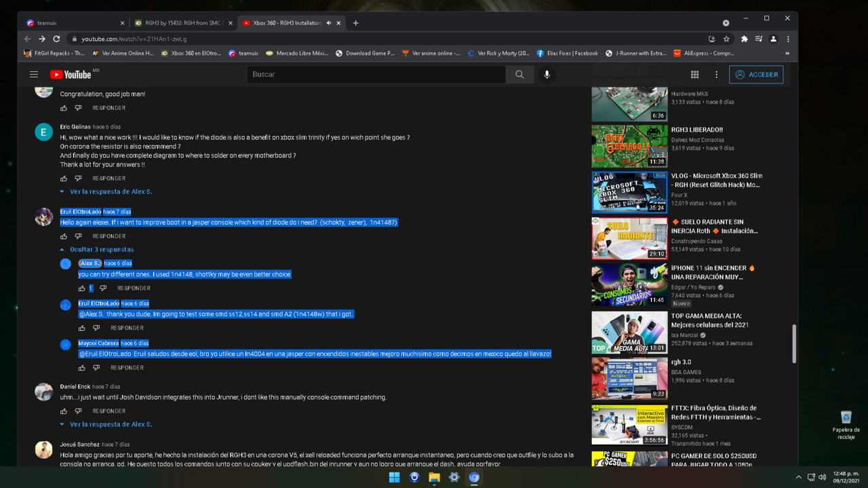Like Alex S.'s 1n4148 reply

82,288
